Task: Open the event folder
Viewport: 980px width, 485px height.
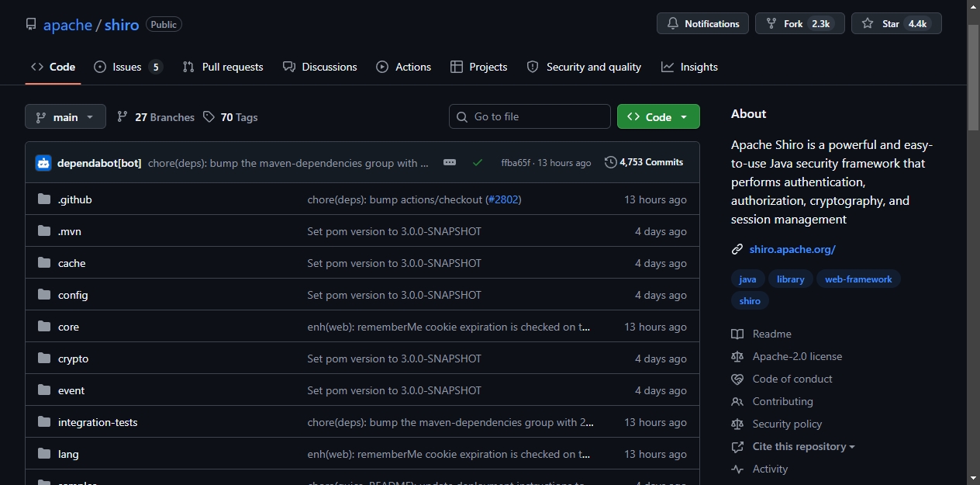Action: point(71,390)
